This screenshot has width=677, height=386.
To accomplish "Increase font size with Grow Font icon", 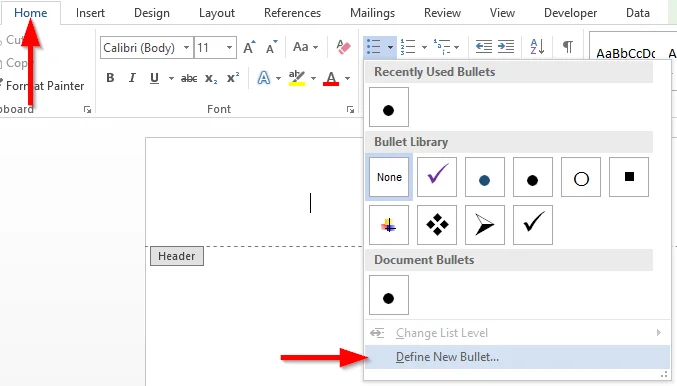I will (x=250, y=47).
